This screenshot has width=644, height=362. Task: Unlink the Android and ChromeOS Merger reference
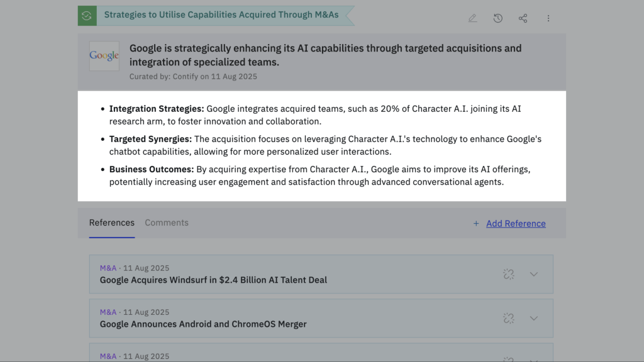coord(509,318)
